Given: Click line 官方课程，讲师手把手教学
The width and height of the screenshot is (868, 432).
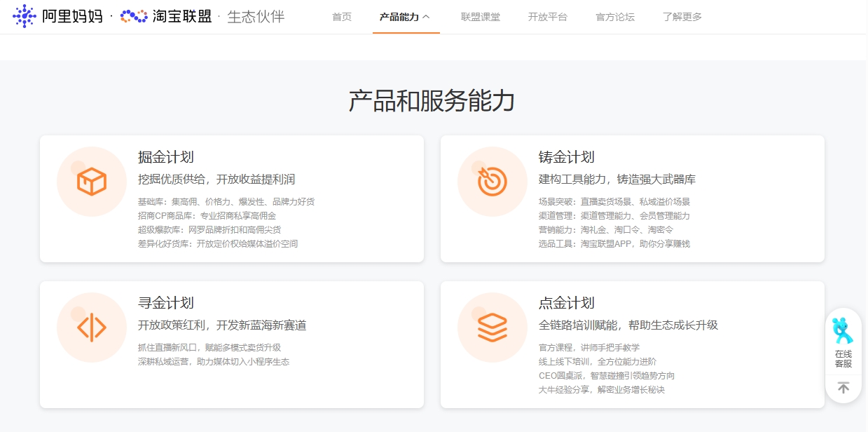Looking at the screenshot, I should 589,348.
